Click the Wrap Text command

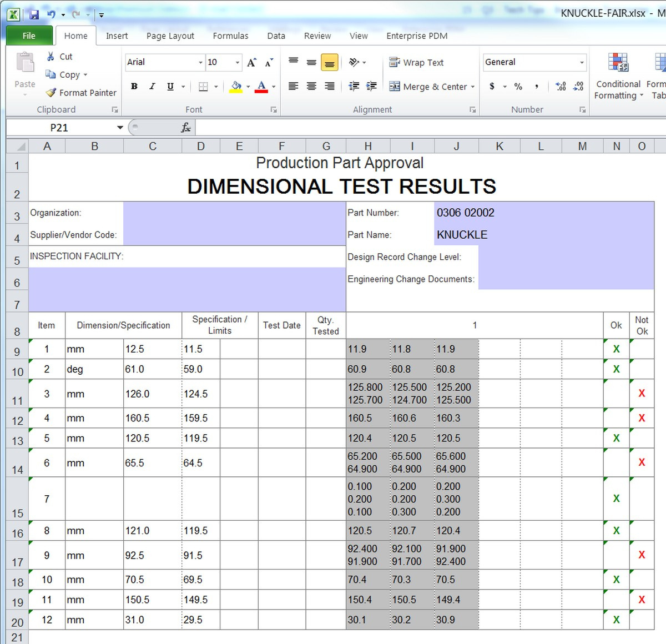(x=422, y=62)
